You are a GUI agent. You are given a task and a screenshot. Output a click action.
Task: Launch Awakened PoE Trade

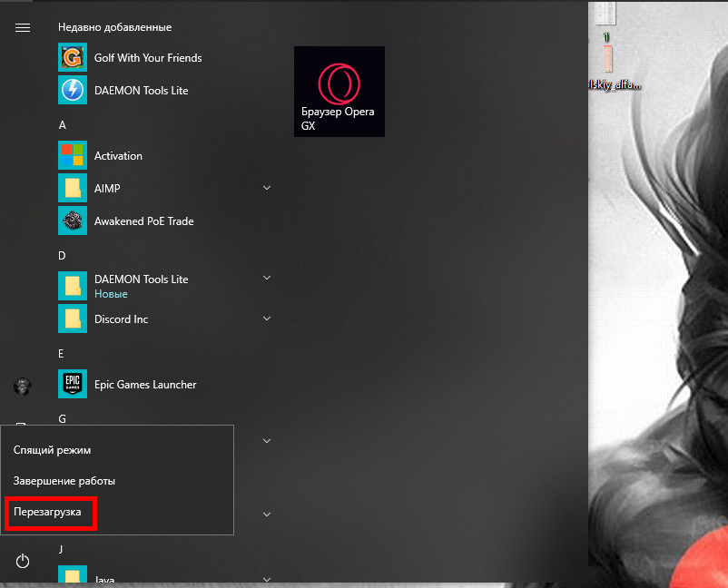tap(143, 221)
